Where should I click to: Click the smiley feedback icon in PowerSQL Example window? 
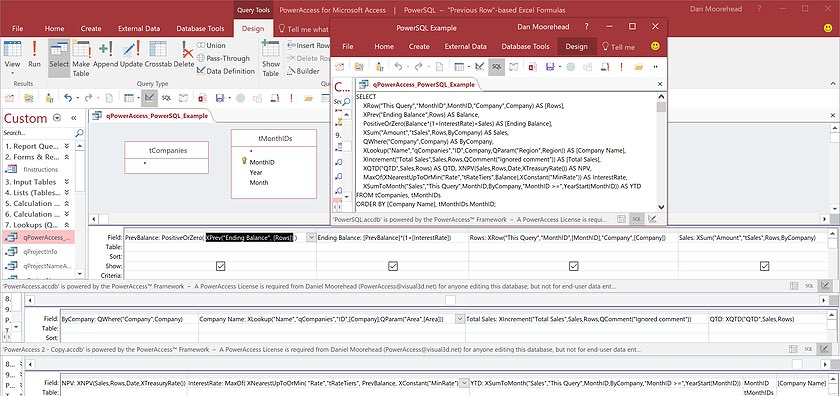655,47
